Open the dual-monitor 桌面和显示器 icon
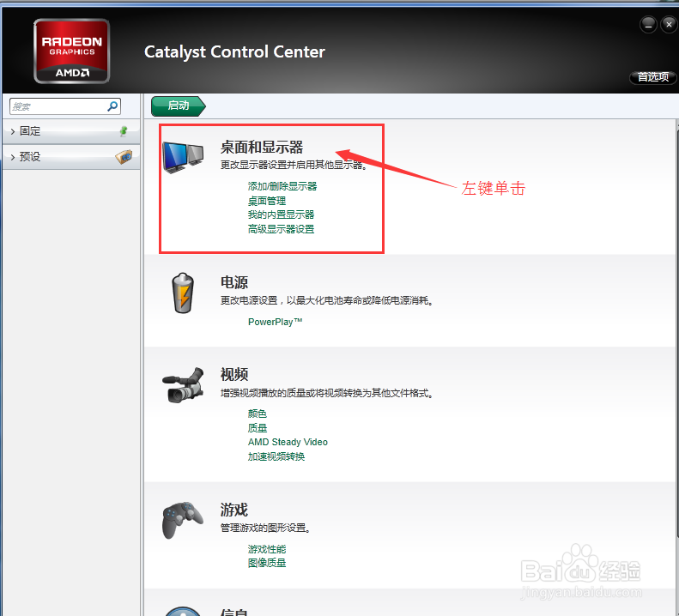This screenshot has width=679, height=616. click(x=183, y=158)
